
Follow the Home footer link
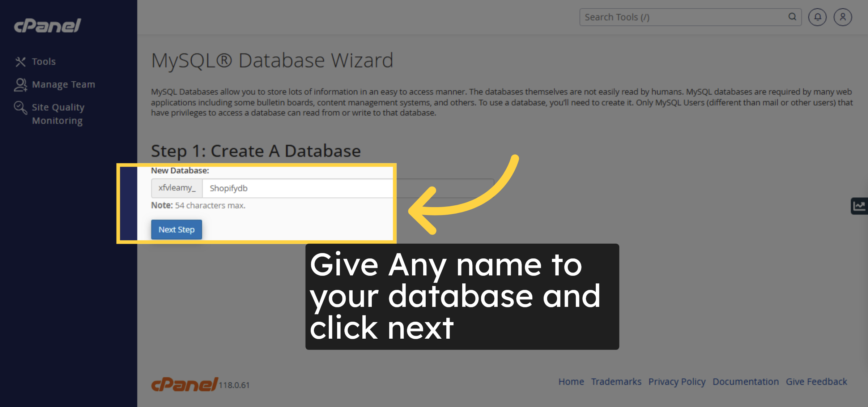(571, 382)
